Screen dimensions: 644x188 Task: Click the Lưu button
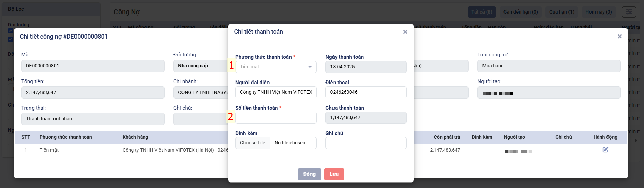click(334, 174)
